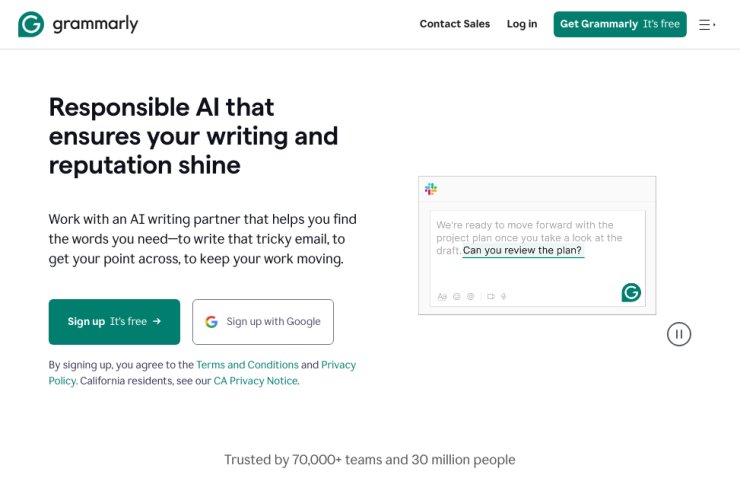Click the grammarly wordmark text in header

coord(95,24)
